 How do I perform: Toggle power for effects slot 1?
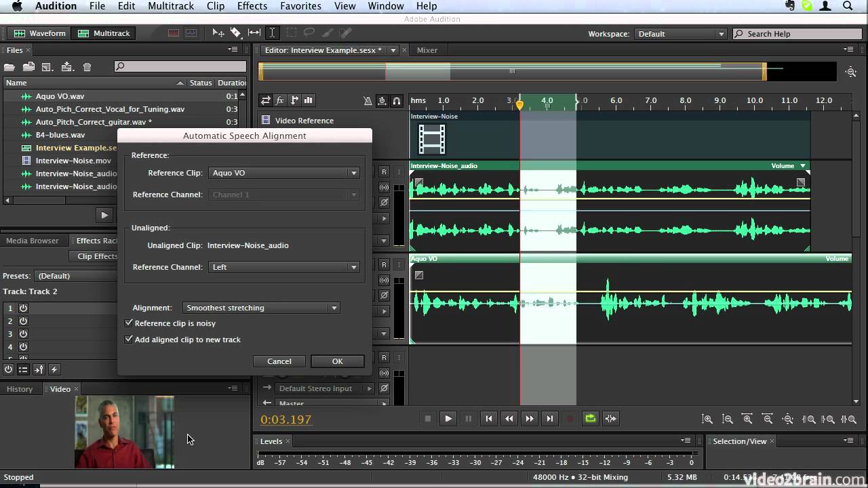point(23,308)
